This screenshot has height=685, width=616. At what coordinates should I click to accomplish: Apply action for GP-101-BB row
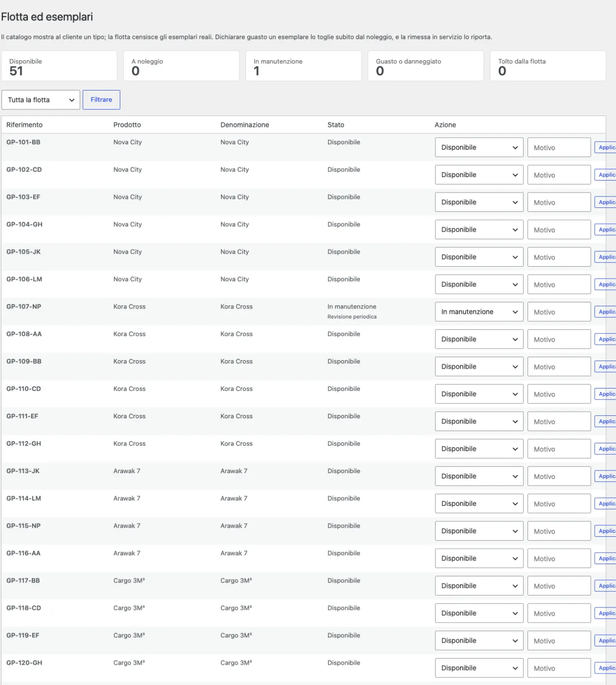[605, 147]
